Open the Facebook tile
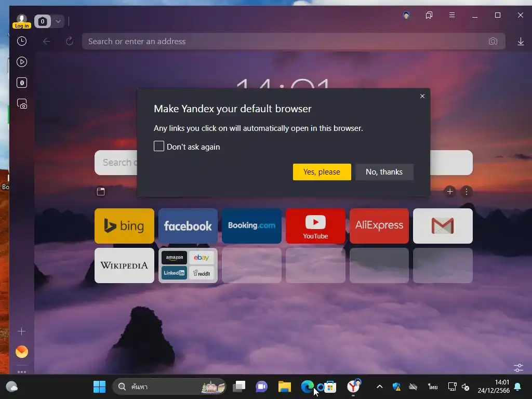The width and height of the screenshot is (532, 399). coord(188,226)
